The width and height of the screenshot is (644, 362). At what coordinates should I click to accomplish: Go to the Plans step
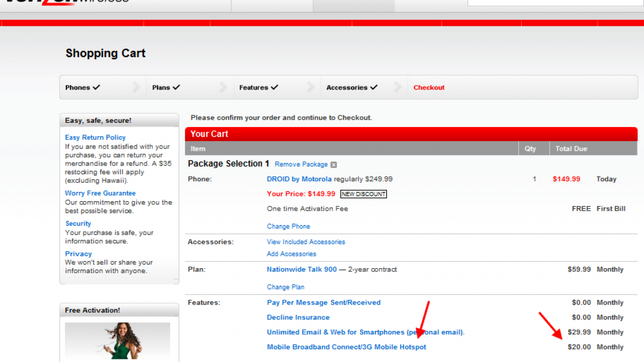(x=166, y=87)
